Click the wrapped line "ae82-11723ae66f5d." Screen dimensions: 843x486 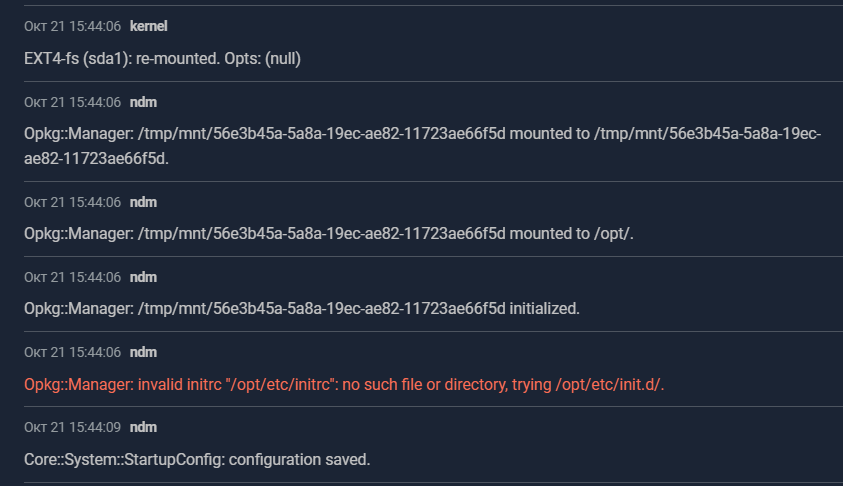(x=96, y=158)
